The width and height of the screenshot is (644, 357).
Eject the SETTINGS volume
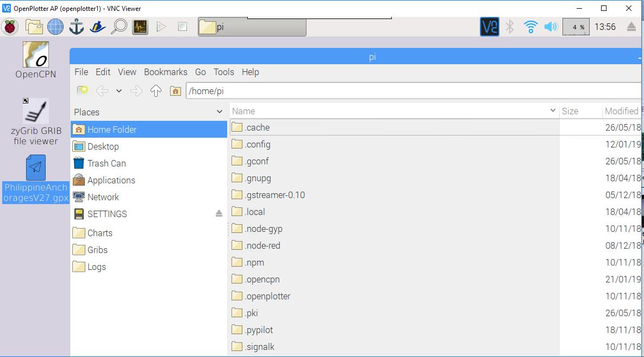(x=220, y=214)
